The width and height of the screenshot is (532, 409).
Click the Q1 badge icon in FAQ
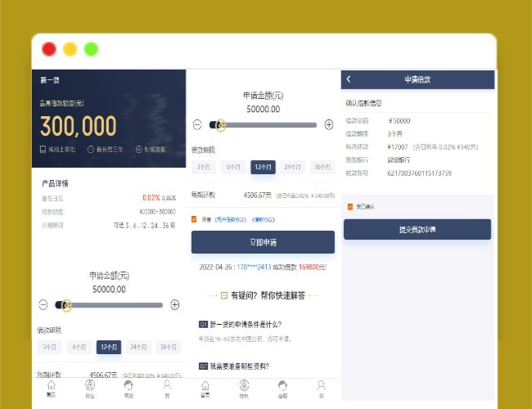tap(203, 325)
